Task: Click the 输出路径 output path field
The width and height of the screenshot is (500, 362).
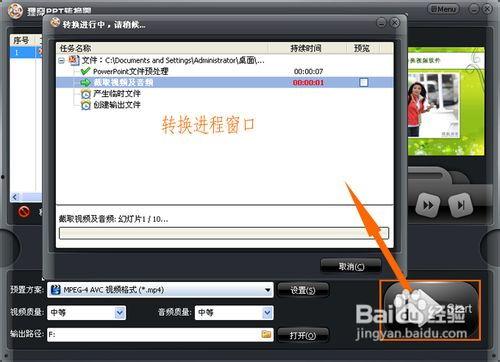Action: [160, 335]
